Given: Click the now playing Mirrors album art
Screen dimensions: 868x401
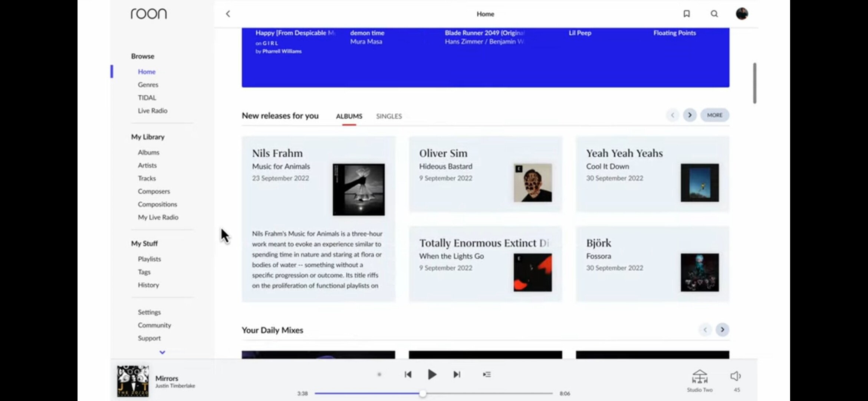Looking at the screenshot, I should (133, 381).
